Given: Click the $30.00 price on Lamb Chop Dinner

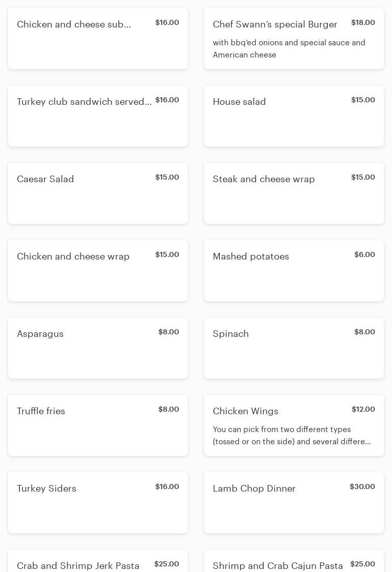Looking at the screenshot, I should coord(362,487).
